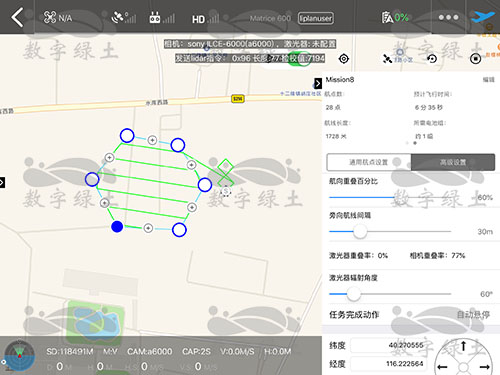500x375 pixels.
Task: Click the 经度 longitude input field
Action: (389, 364)
